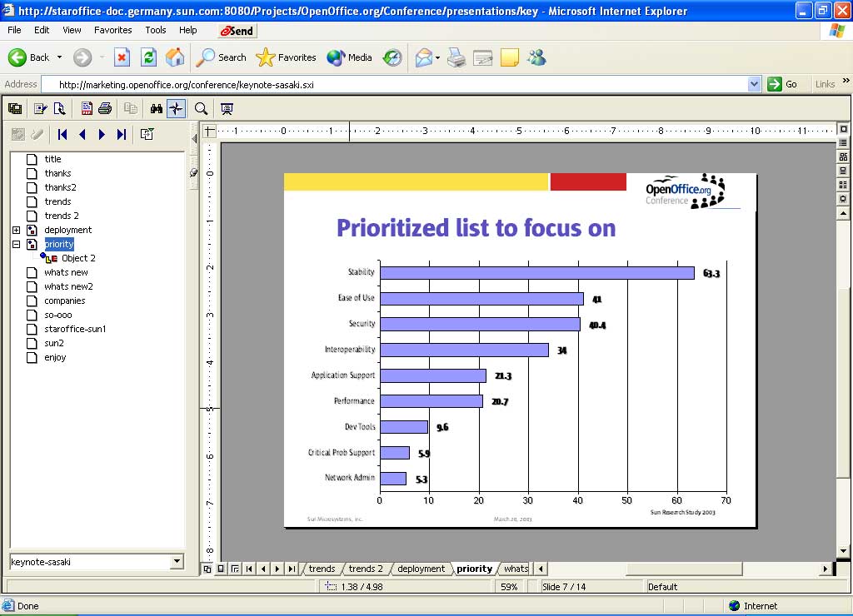This screenshot has height=616, width=853.
Task: Click the printer icon in document toolbar
Action: point(105,108)
